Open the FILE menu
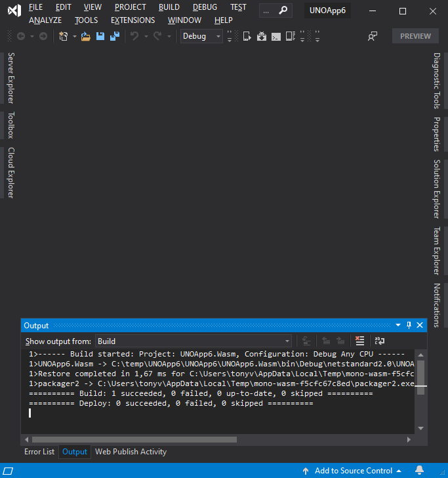The height and width of the screenshot is (478, 448). 35,7
